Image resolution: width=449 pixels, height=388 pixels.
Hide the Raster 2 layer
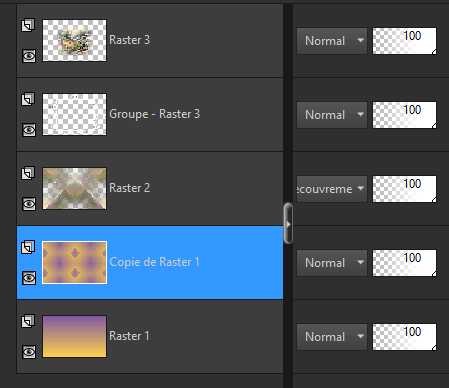coord(29,204)
